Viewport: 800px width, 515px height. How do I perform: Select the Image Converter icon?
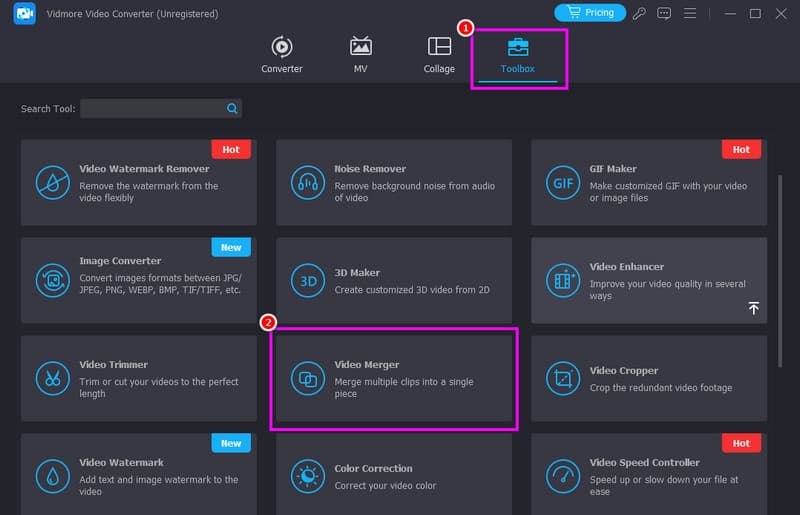[53, 280]
